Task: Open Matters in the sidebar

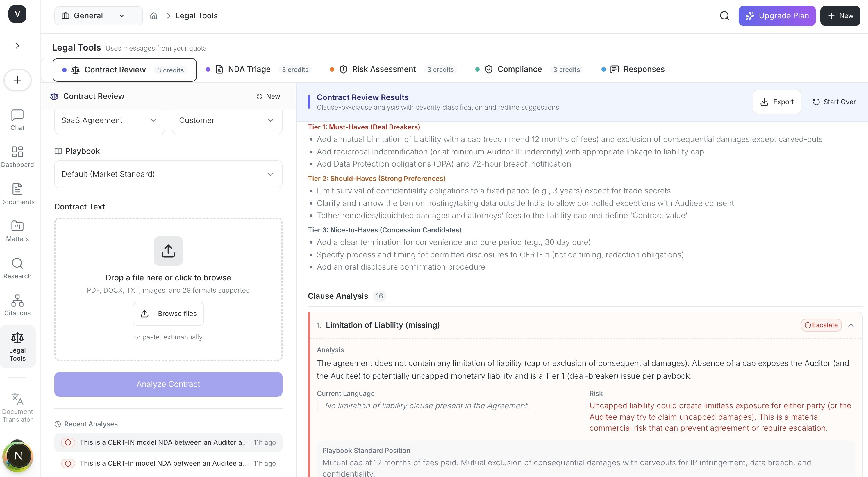Action: 17,231
